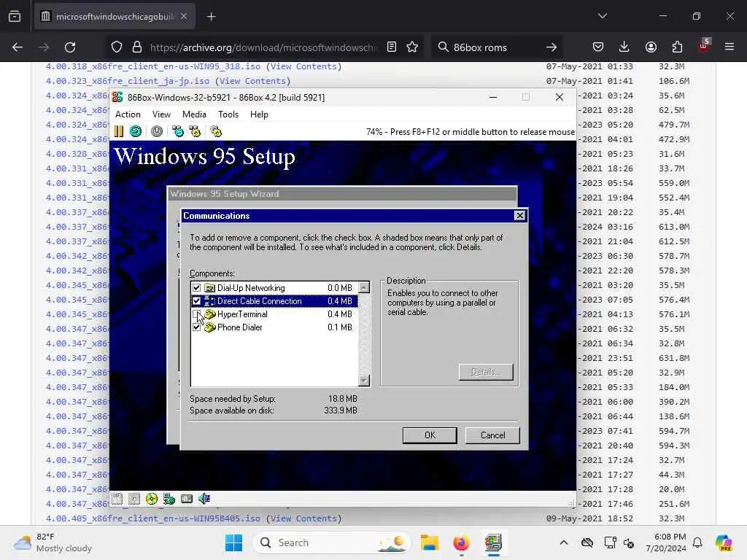Click the gray ACPI shutdown power icon
Image resolution: width=747 pixels, height=560 pixels.
[x=157, y=131]
